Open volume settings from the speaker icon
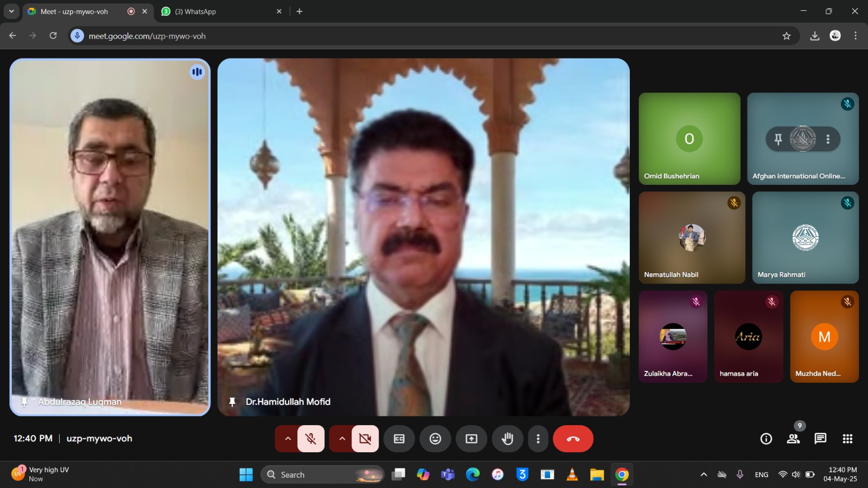Screen dimensions: 868x488 796,474
